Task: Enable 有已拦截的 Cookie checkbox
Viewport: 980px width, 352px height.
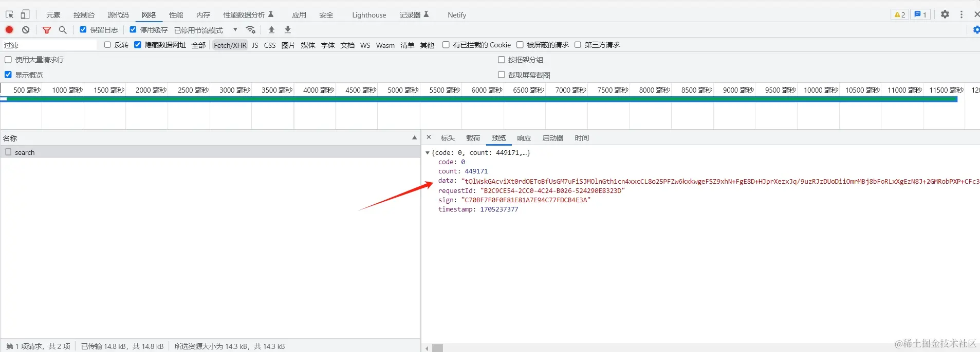Action: coord(446,45)
